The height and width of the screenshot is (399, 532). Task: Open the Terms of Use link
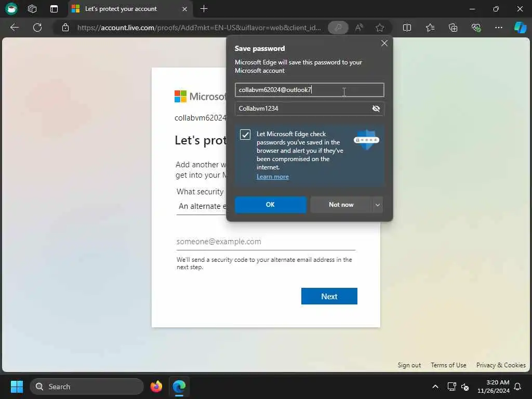tap(448, 365)
